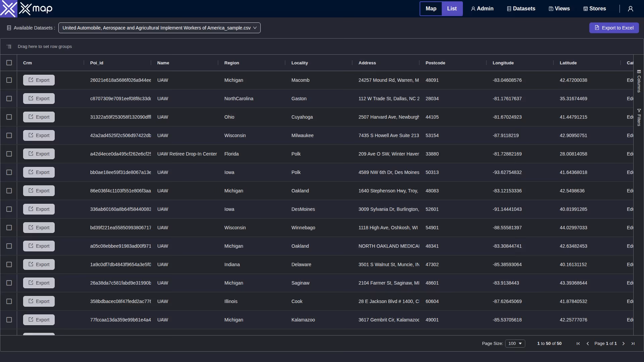The image size is (644, 362).
Task: Sort by the Locality column header
Action: click(x=300, y=63)
